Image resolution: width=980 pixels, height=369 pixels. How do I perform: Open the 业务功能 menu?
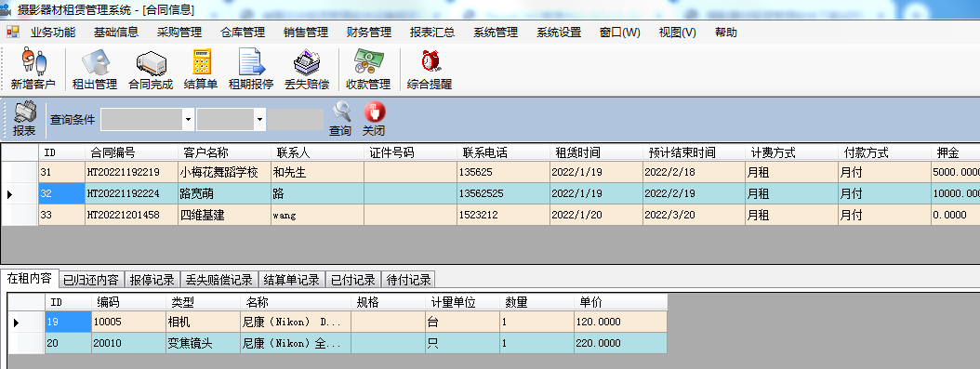[x=53, y=33]
